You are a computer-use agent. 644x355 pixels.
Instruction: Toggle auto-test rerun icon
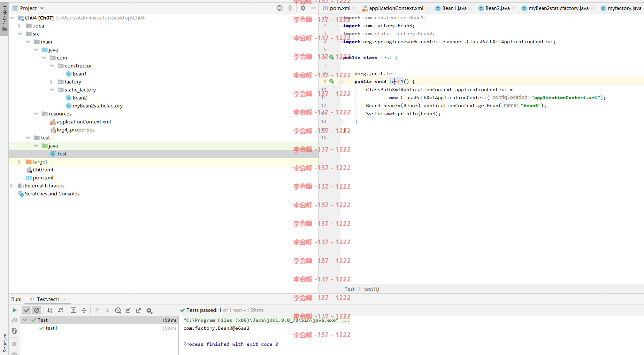14,331
